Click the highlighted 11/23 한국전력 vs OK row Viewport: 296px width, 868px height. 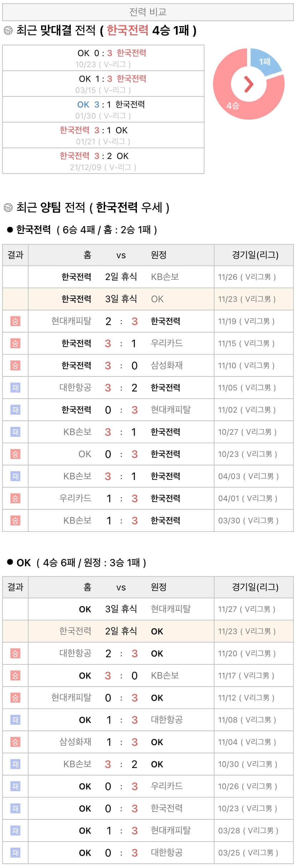[x=148, y=299]
